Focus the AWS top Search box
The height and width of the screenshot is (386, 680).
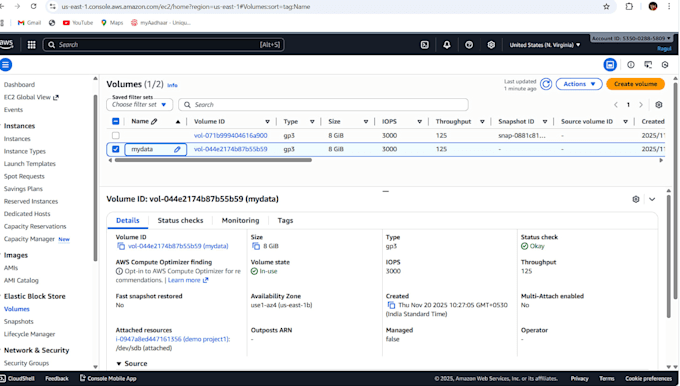pos(163,45)
